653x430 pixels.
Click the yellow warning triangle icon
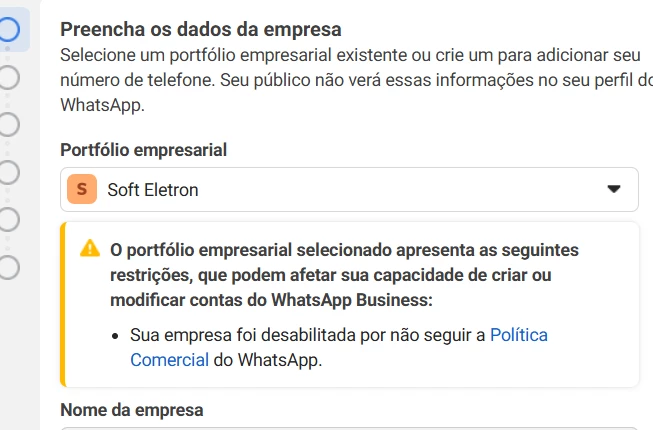click(x=90, y=249)
